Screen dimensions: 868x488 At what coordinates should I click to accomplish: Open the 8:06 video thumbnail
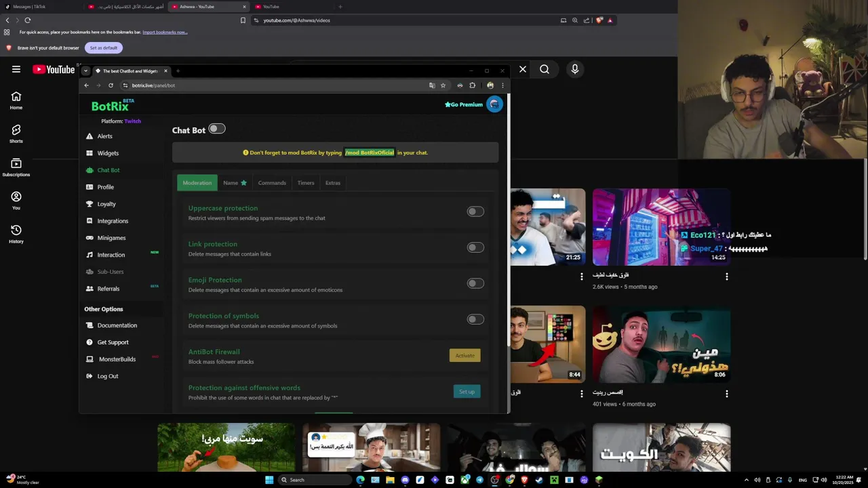coord(661,344)
